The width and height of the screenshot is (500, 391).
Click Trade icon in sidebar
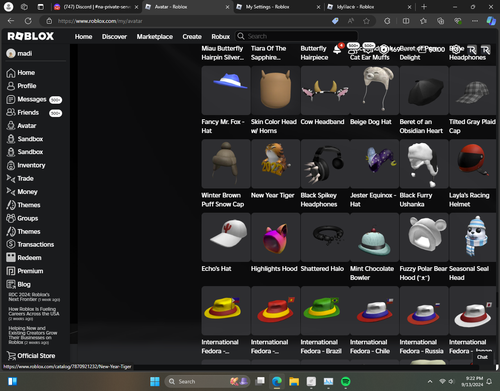(x=11, y=179)
